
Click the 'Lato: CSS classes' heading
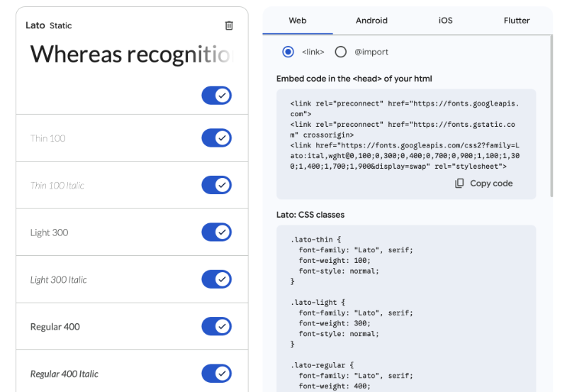(x=310, y=215)
